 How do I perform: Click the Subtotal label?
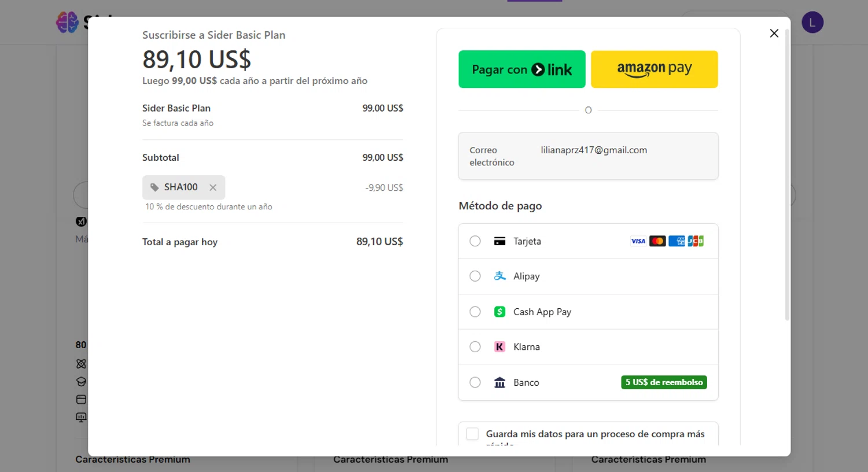pyautogui.click(x=161, y=157)
